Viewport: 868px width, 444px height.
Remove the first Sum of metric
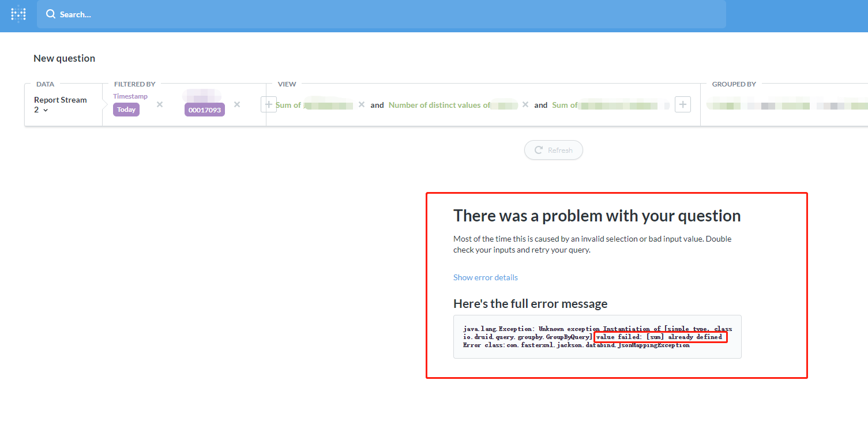click(362, 104)
